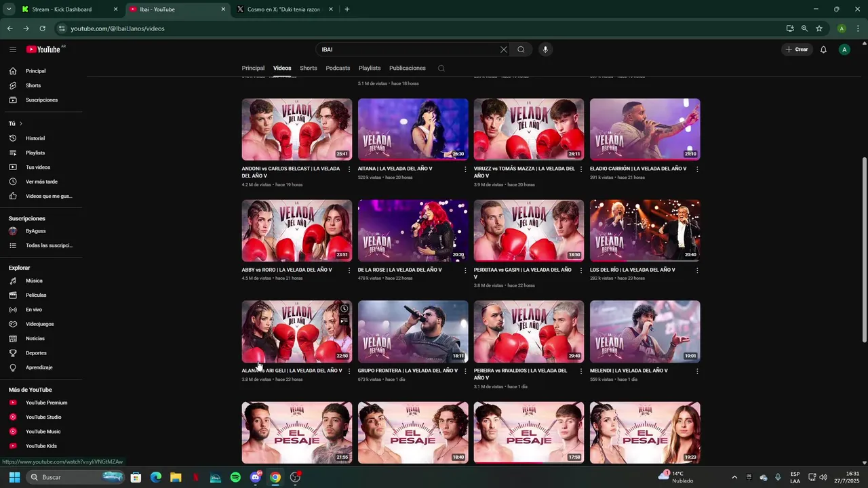Click the address bar URL
This screenshot has width=868, height=488.
118,28
